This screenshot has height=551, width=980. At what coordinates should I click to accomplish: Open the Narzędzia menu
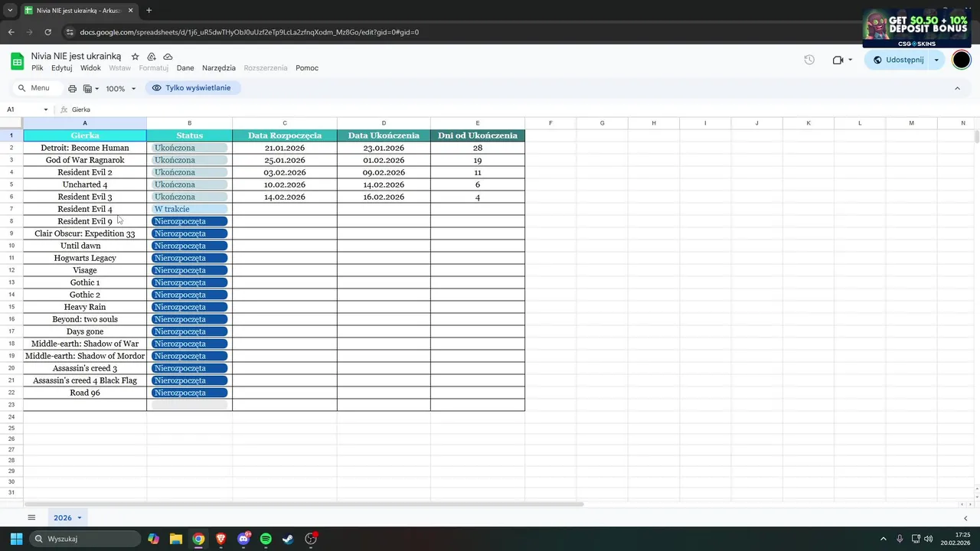tap(219, 68)
